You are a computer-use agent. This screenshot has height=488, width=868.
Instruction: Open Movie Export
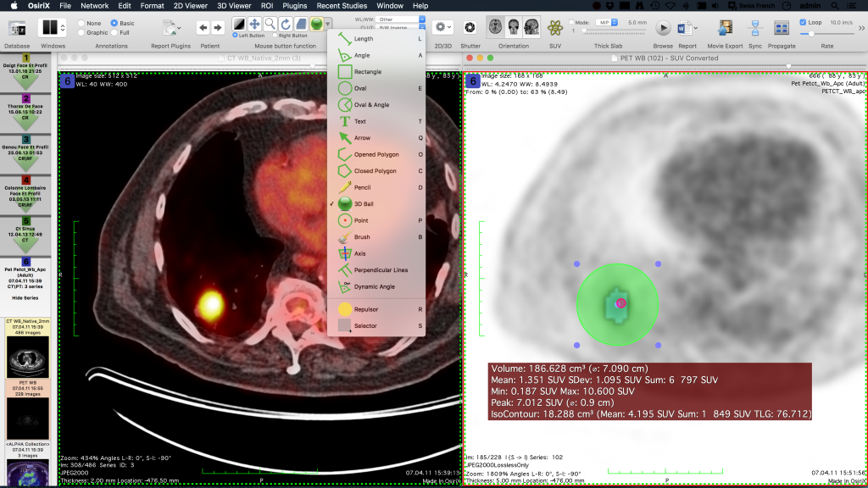tap(724, 28)
